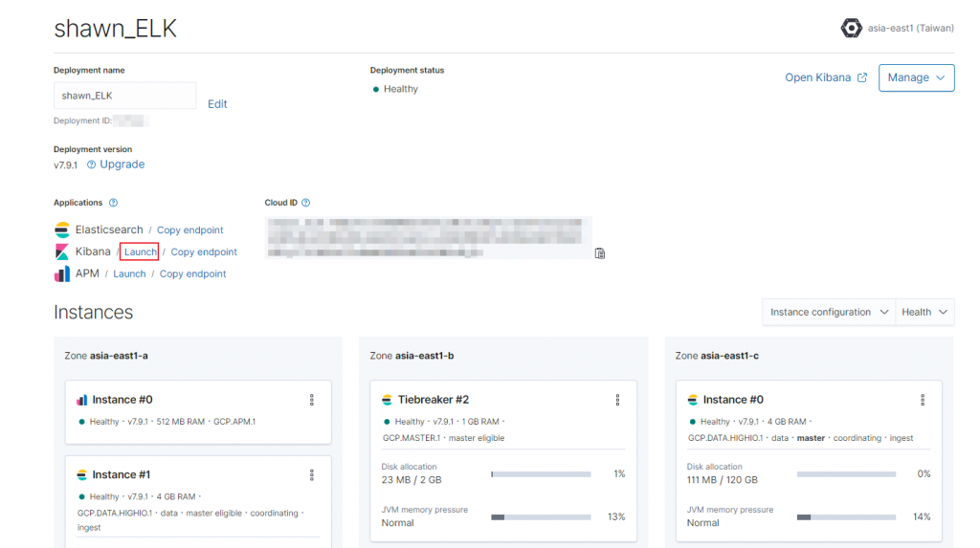Click asia-east1-c disk allocation bar
This screenshot has width=980, height=548.
pyautogui.click(x=846, y=474)
